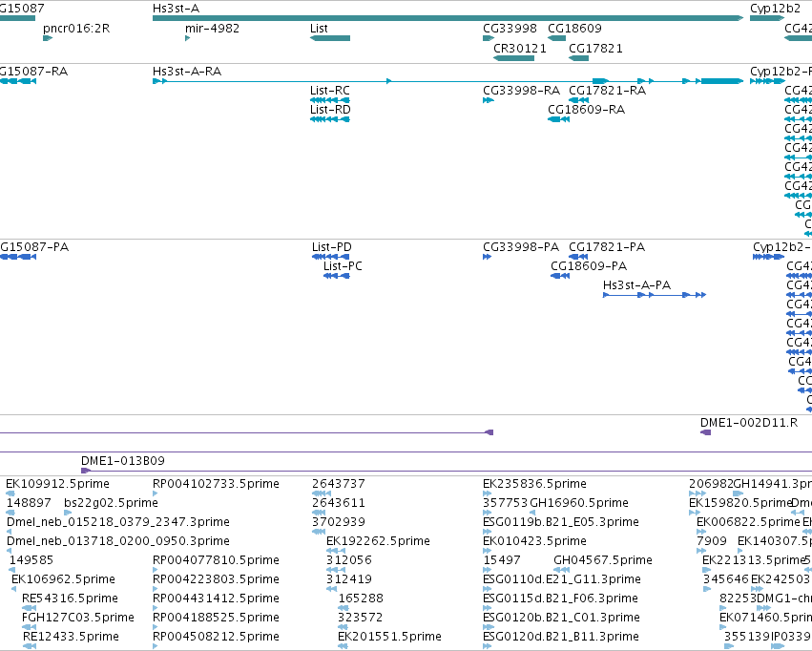This screenshot has height=651, width=812.
Task: Open the Hs3st-A-RA transcript label
Action: point(187,71)
